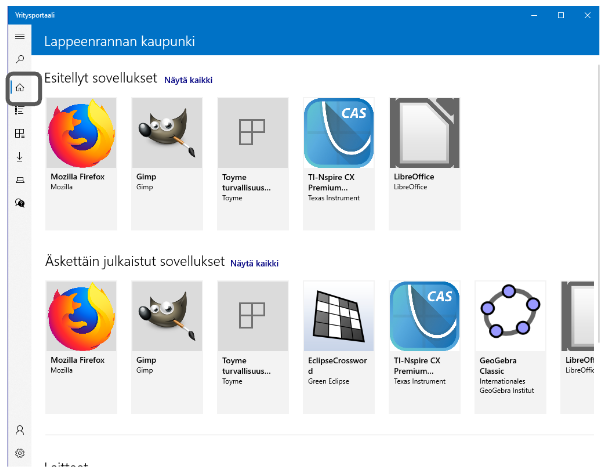Open Gimp icon in Äskettäin julkaistut
Viewport: 604px width, 471px height.
[x=167, y=316]
